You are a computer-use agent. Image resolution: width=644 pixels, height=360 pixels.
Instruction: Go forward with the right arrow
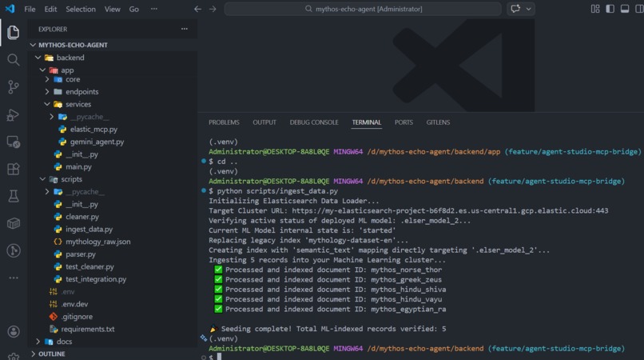coord(213,9)
